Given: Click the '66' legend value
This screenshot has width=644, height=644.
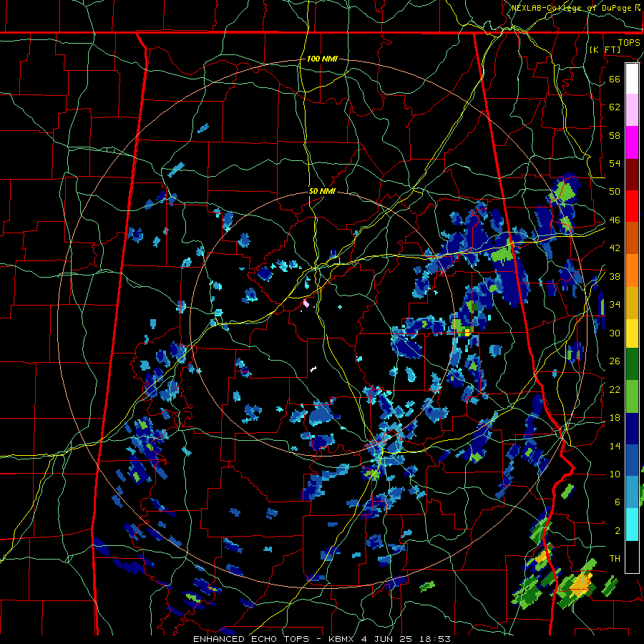Looking at the screenshot, I should [x=615, y=79].
